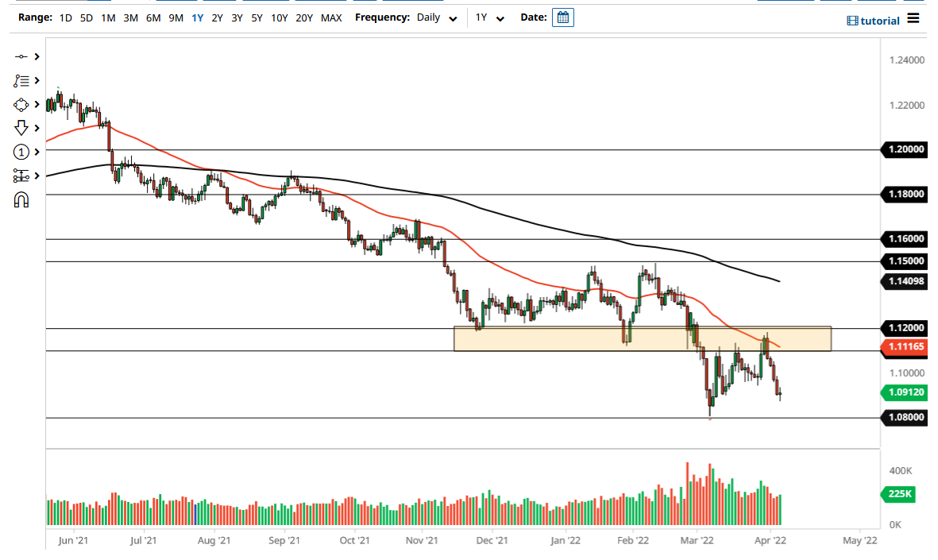
Task: Enable the magnet snap tool
Action: pos(20,199)
